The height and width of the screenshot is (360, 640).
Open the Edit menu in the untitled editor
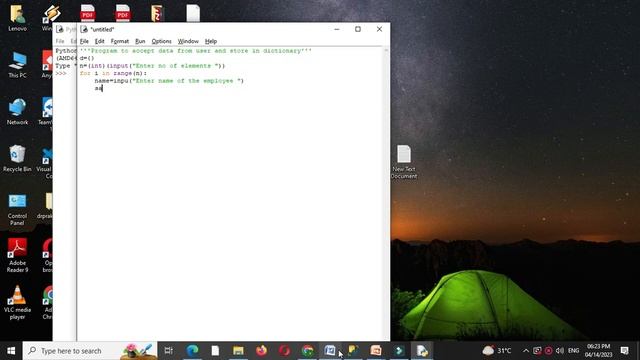[x=99, y=41]
